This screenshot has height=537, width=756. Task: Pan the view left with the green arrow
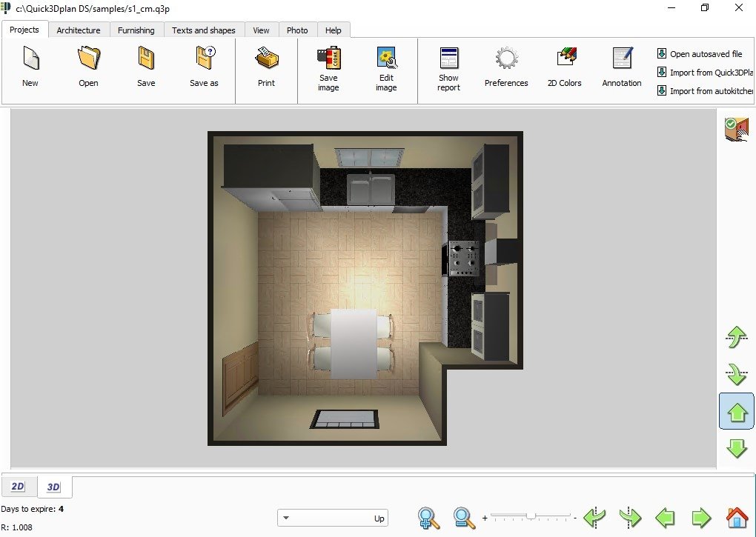[666, 518]
